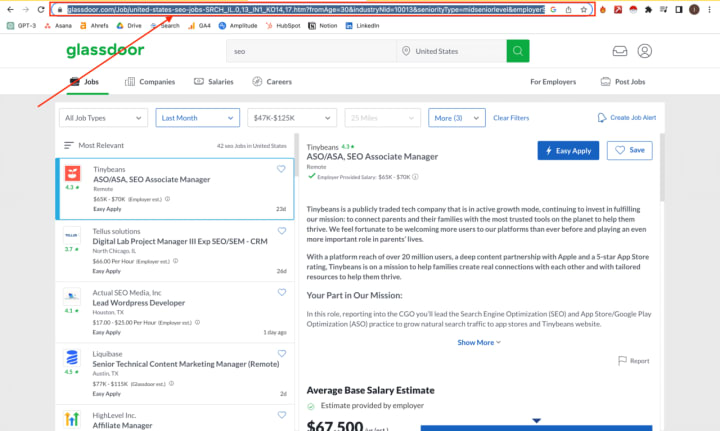Select the Jobs tab
Image resolution: width=720 pixels, height=431 pixels.
(x=84, y=82)
